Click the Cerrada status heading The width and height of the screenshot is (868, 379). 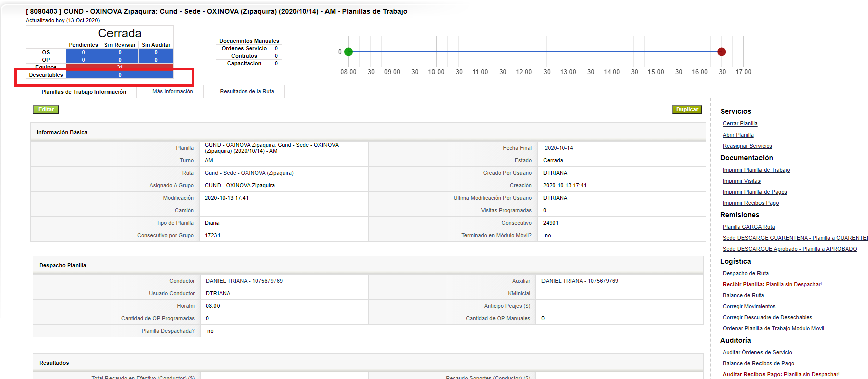pyautogui.click(x=120, y=33)
